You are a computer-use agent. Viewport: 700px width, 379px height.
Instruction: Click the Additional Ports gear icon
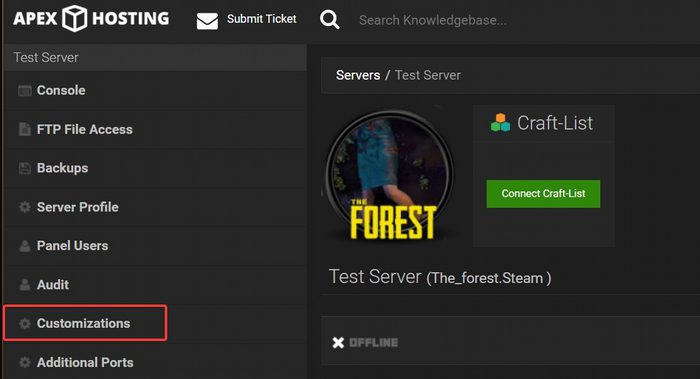tap(25, 362)
